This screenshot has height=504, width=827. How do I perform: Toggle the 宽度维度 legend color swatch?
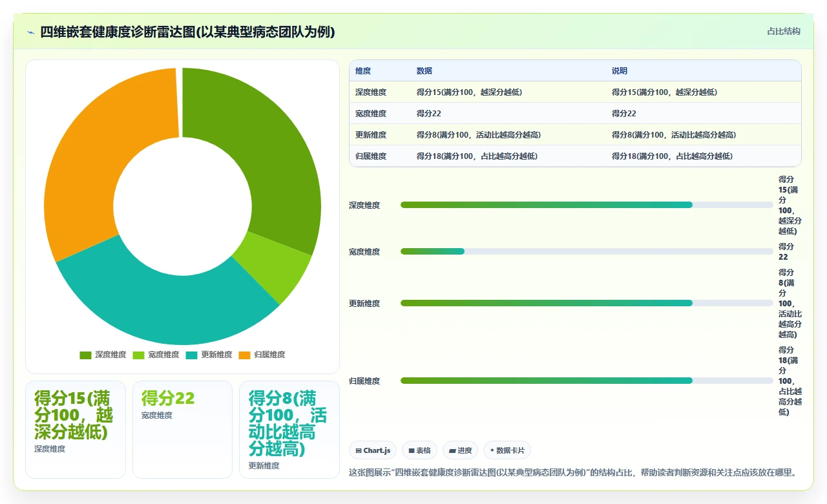pyautogui.click(x=138, y=355)
